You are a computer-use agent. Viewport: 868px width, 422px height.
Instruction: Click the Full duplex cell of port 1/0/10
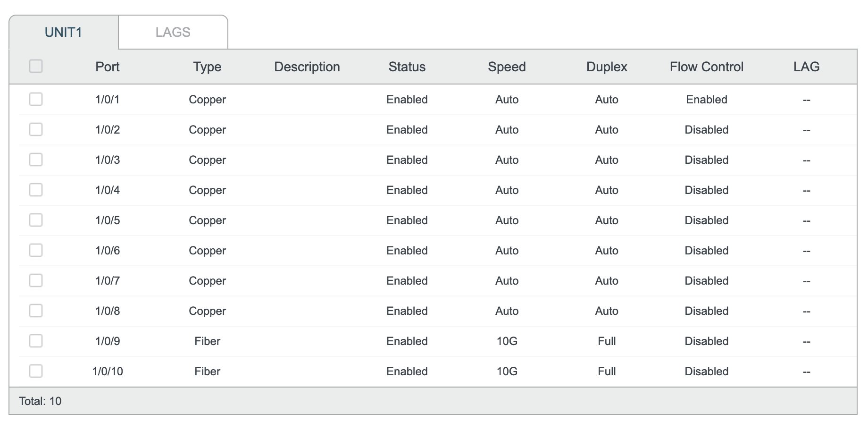coord(607,371)
